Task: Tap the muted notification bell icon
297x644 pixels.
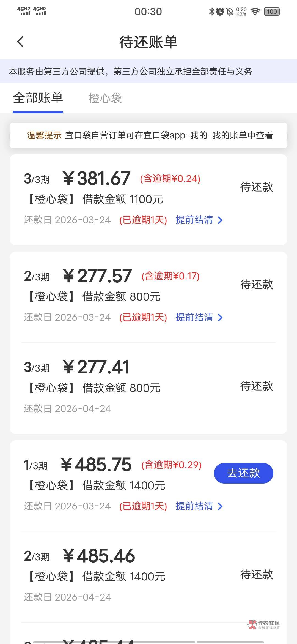Action: pyautogui.click(x=230, y=12)
